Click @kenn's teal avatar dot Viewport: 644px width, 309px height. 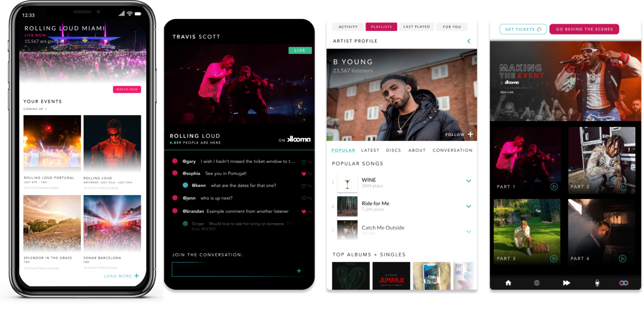click(x=185, y=185)
